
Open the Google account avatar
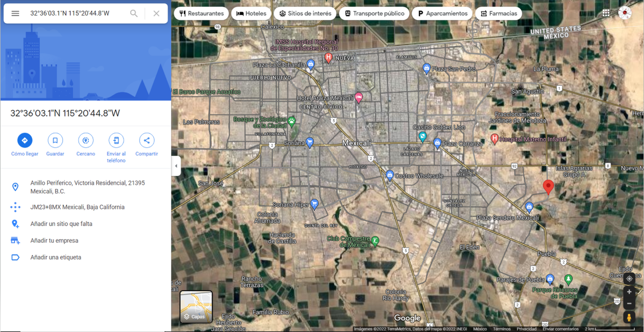coord(625,13)
